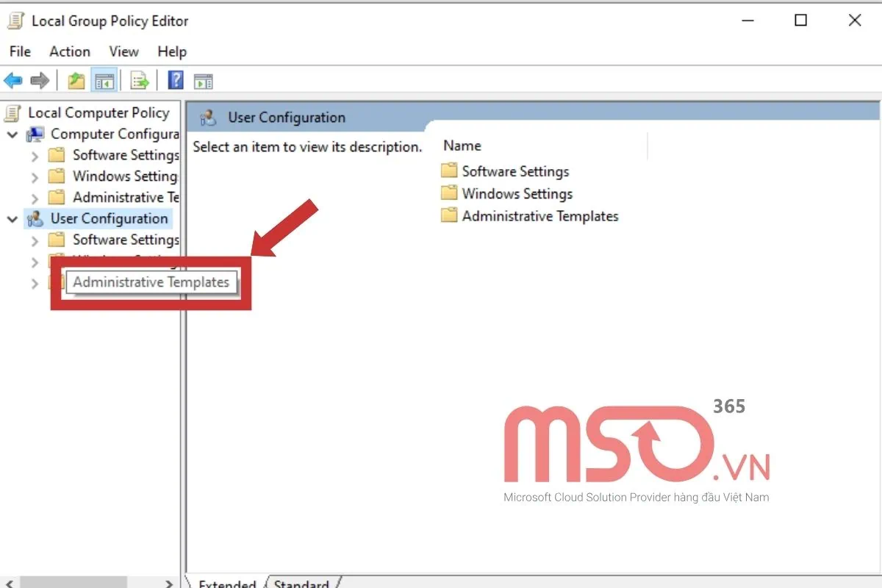Switch to the Standard tab
The image size is (882, 588).
click(x=301, y=583)
